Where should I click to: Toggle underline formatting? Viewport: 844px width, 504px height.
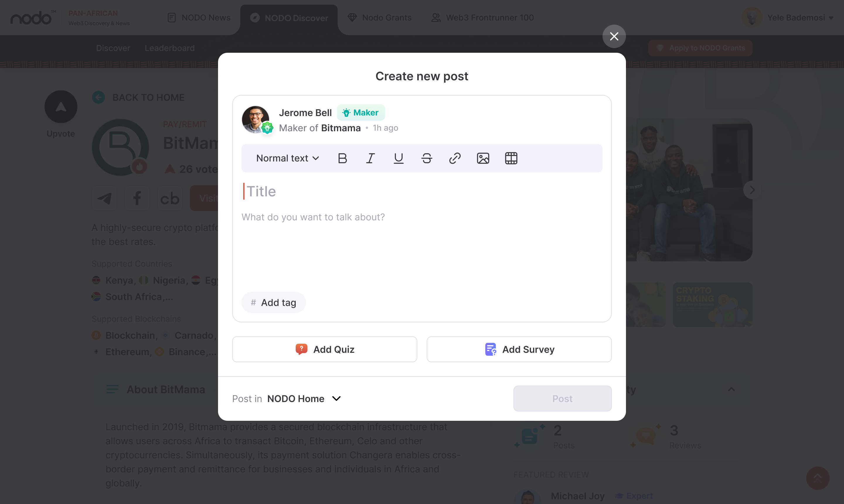[398, 158]
